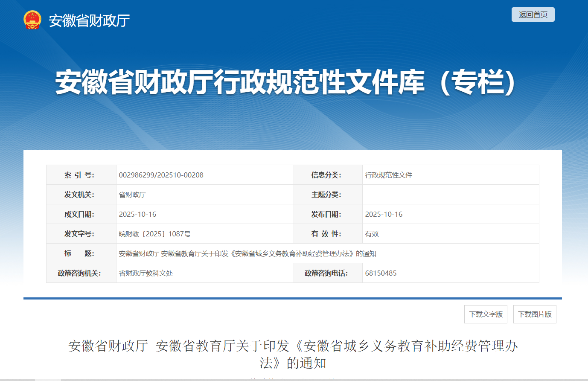This screenshot has width=588, height=381.
Task: Click the 信息分类 label cell
Action: [328, 175]
